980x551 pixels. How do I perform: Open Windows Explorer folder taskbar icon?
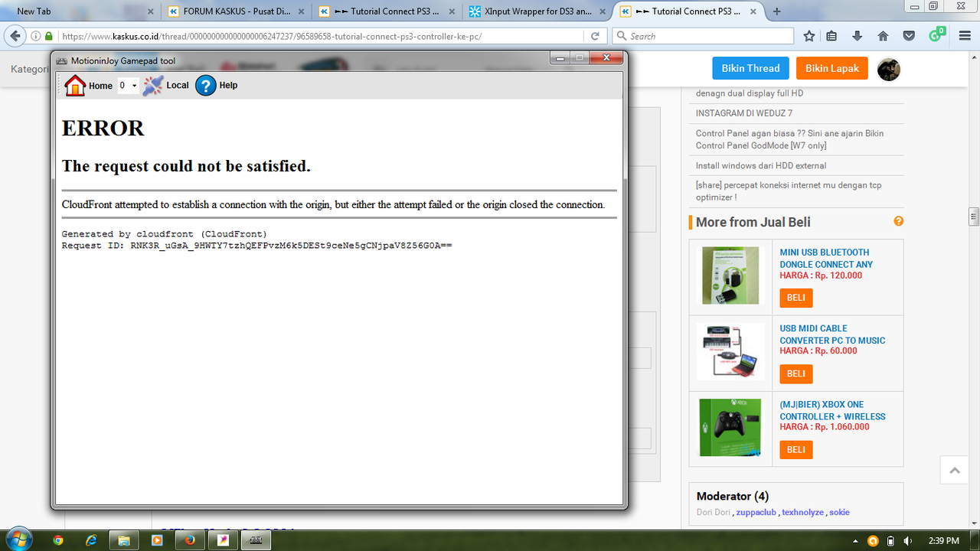(124, 540)
